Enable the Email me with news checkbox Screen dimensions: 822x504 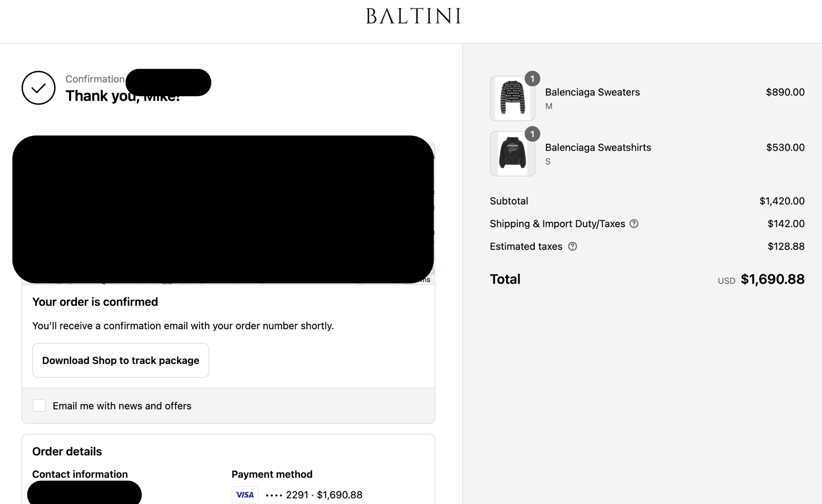tap(39, 406)
